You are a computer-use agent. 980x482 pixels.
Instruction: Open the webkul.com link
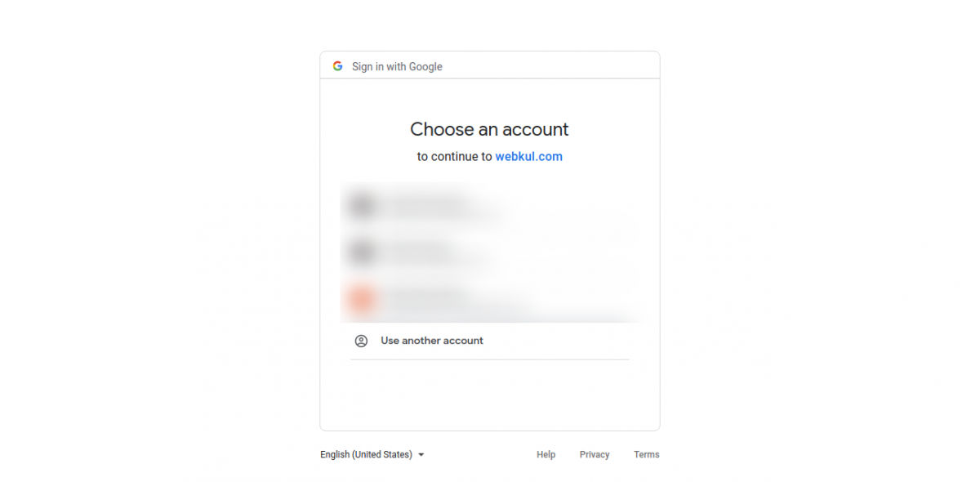(x=528, y=156)
